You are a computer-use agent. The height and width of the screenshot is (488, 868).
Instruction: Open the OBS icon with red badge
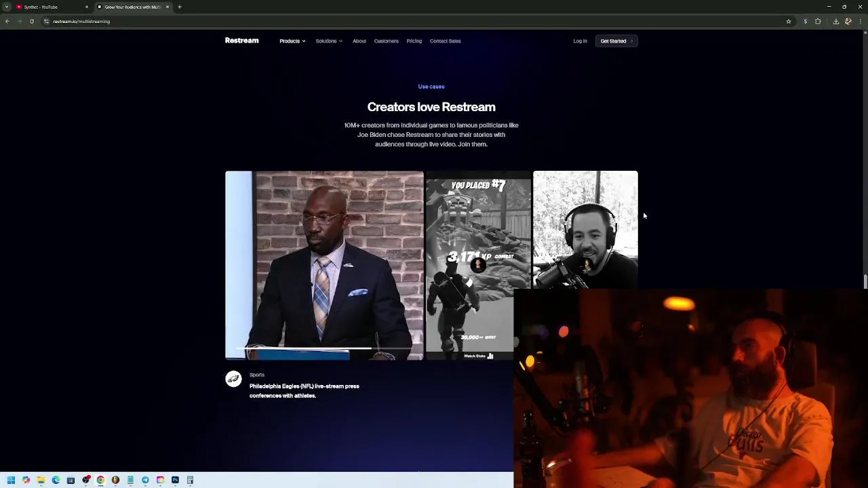click(x=85, y=480)
